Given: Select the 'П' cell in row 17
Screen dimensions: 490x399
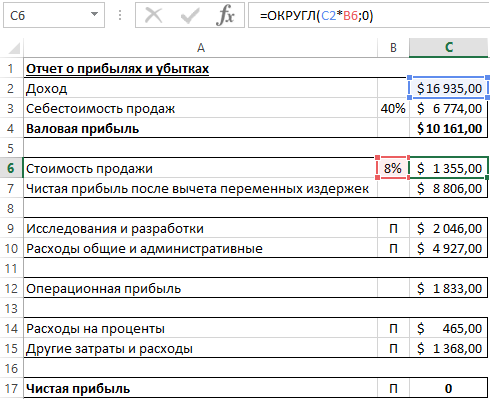Looking at the screenshot, I should click(393, 388).
